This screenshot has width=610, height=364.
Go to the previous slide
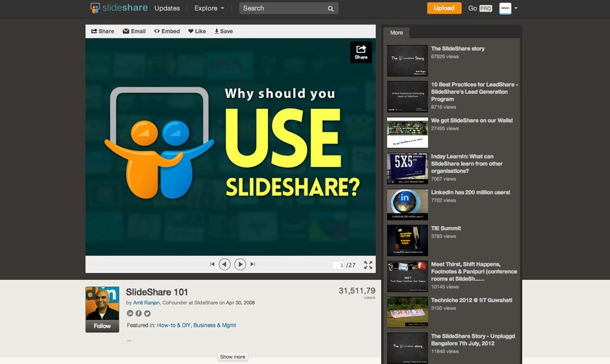click(x=224, y=264)
